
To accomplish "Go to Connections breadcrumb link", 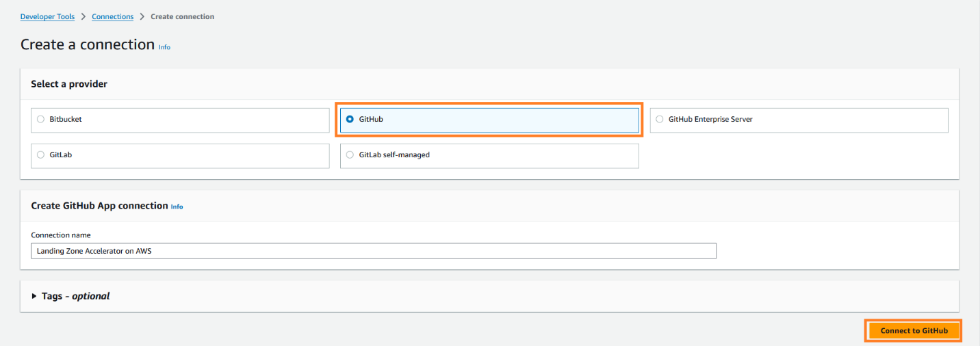I will pyautogui.click(x=113, y=16).
